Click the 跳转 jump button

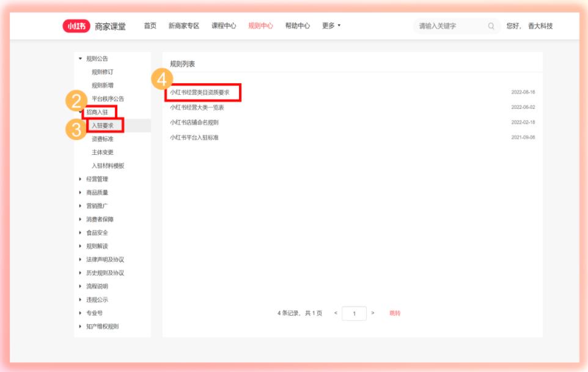[x=395, y=313]
